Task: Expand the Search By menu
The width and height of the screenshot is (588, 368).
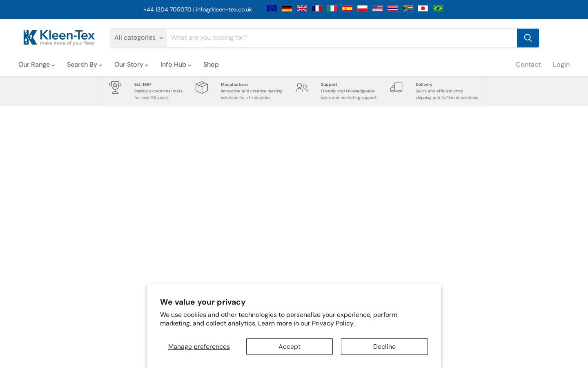Action: click(x=85, y=65)
